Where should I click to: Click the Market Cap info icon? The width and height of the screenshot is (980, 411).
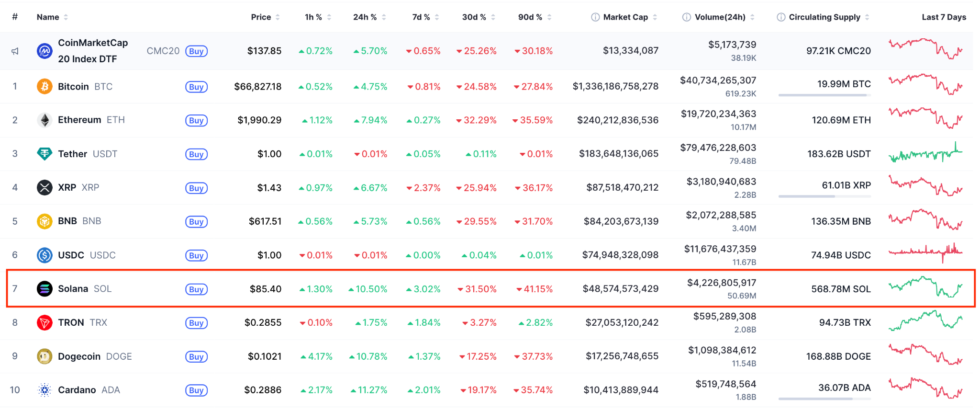[x=595, y=17]
